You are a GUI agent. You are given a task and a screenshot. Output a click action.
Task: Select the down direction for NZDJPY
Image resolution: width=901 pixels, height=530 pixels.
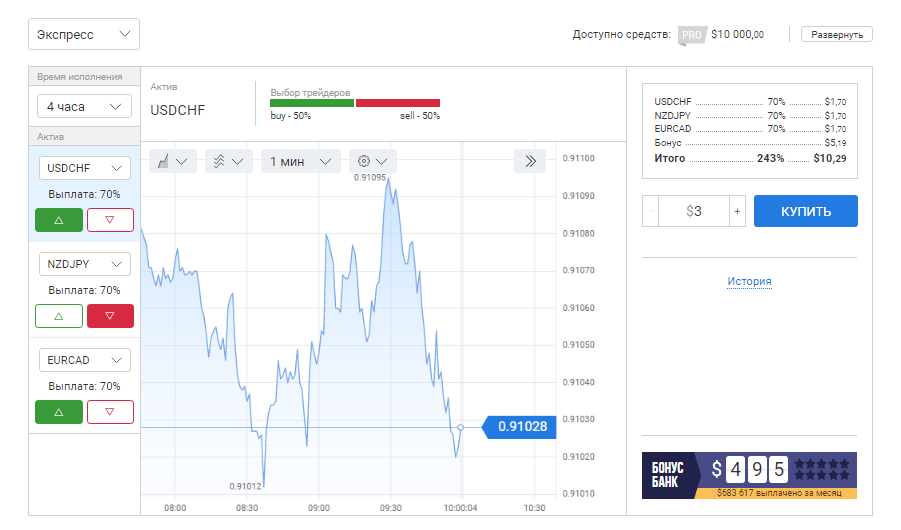(x=110, y=316)
